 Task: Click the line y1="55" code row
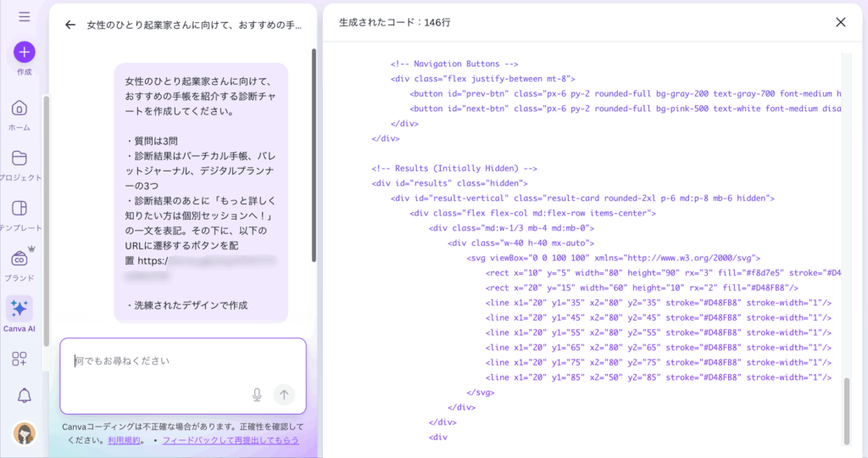659,332
